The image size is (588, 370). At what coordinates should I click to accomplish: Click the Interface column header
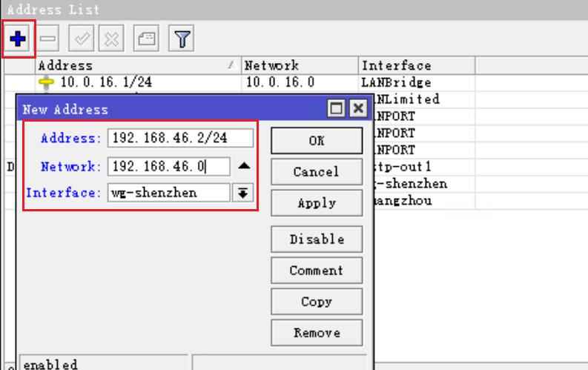(415, 65)
